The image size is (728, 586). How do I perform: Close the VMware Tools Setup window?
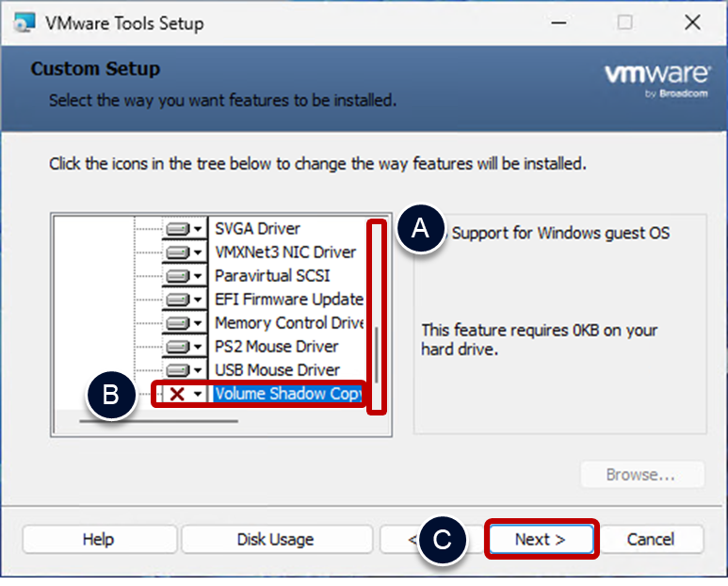point(692,23)
